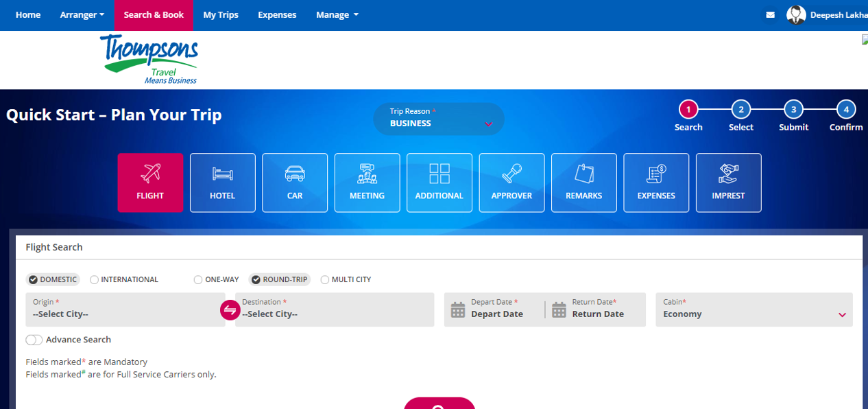Open the Approver tile

pyautogui.click(x=512, y=183)
